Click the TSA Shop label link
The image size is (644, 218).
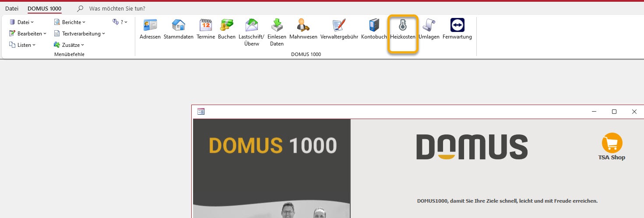coord(612,157)
